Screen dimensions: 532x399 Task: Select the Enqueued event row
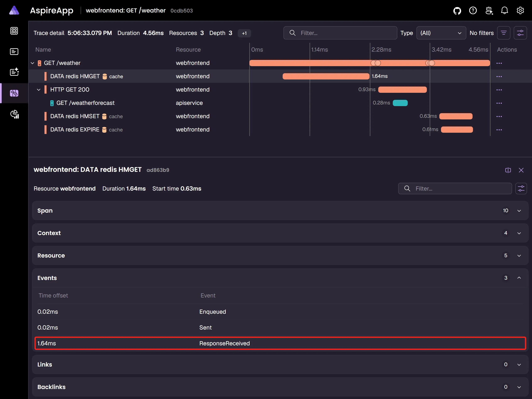click(280, 312)
